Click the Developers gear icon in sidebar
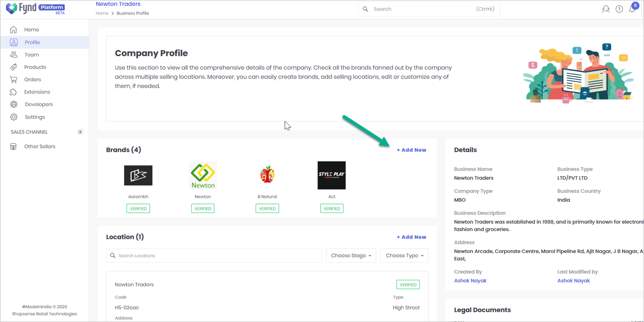 tap(14, 104)
